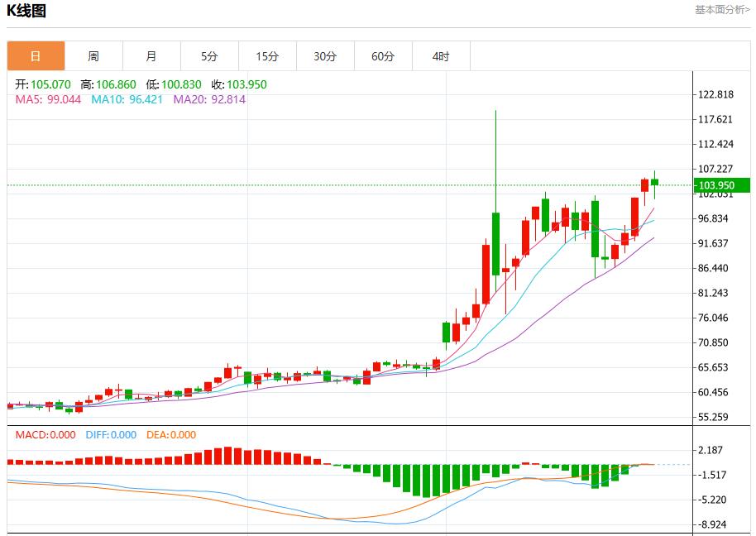Select the MA10 indicator label
Screen dimensions: 756x536
coord(127,99)
